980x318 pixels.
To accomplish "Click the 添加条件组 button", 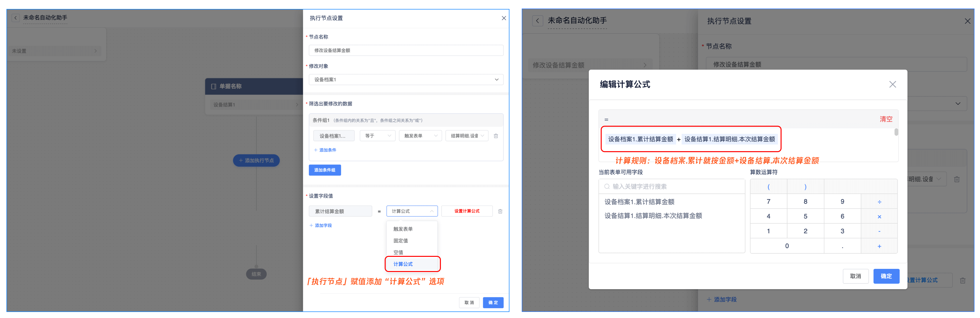I will (325, 170).
